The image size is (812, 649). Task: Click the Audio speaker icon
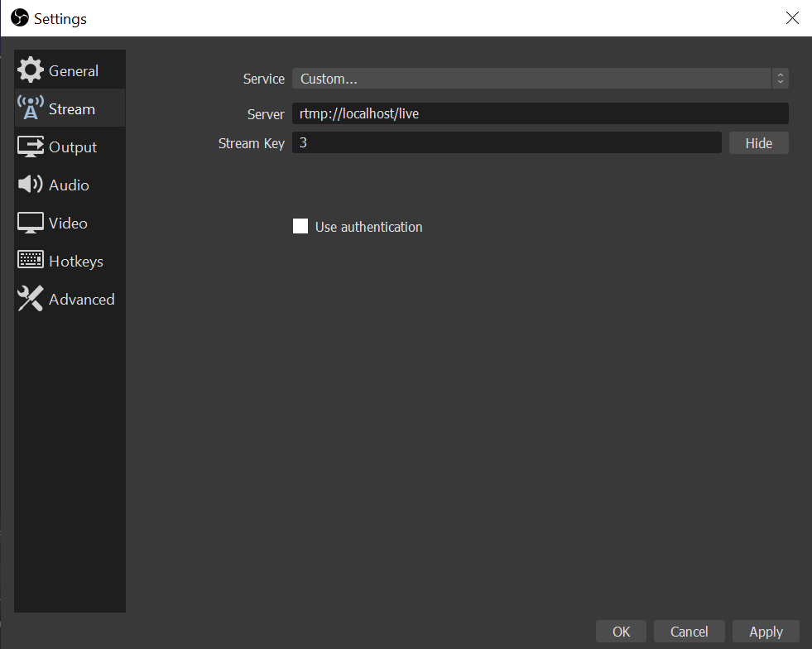31,184
